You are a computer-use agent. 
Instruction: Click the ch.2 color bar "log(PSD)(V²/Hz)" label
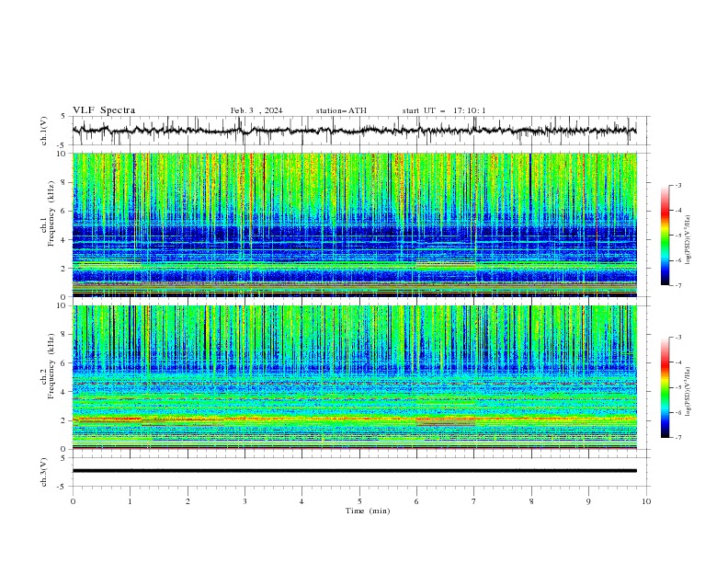pyautogui.click(x=688, y=392)
